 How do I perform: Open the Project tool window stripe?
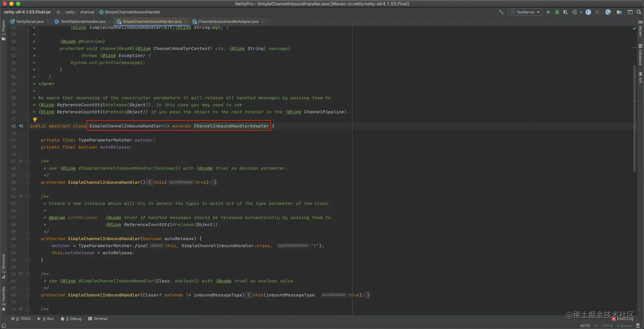tap(3, 31)
